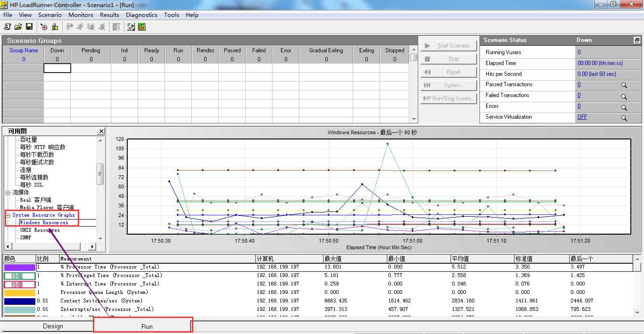
Task: Close the available graphs panel
Action: pos(101,131)
